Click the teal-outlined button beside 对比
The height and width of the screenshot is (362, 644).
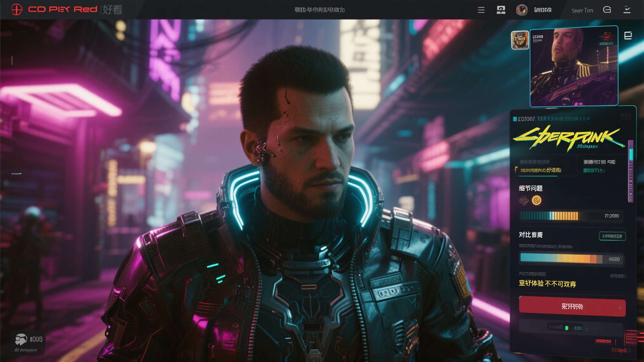tap(612, 236)
